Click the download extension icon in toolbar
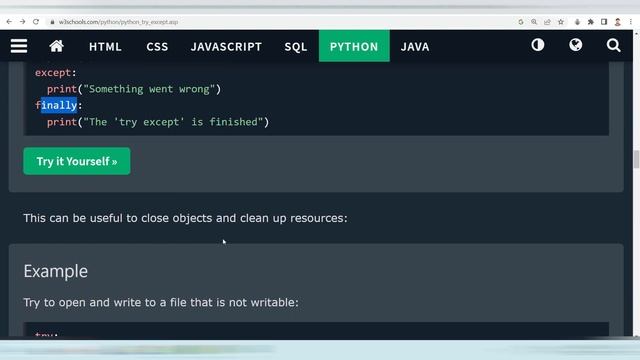 (x=577, y=22)
